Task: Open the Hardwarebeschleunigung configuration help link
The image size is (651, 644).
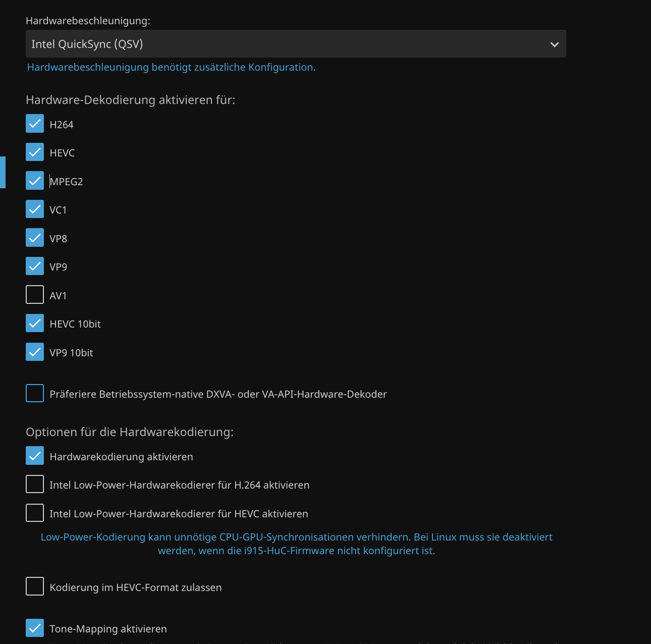Action: 171,67
